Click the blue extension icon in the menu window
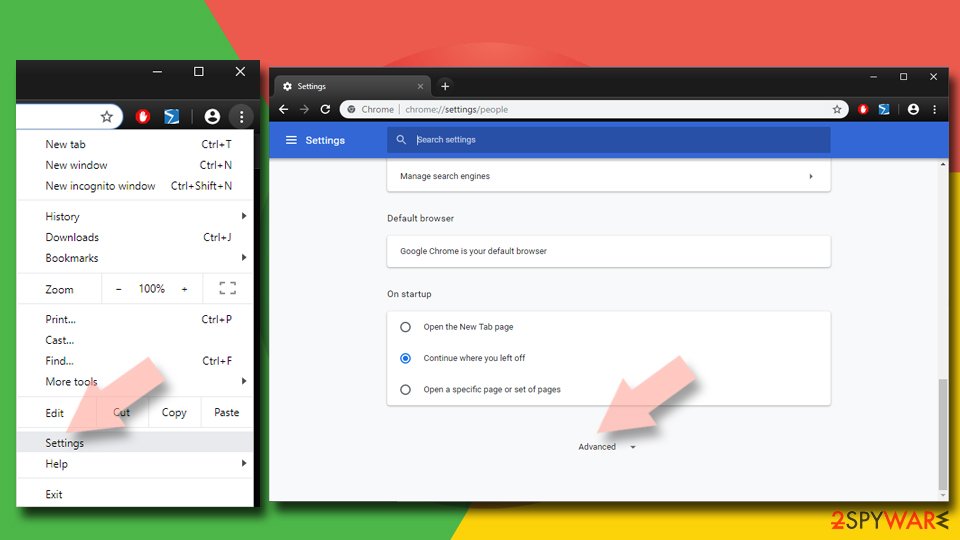Viewport: 960px width, 540px height. [171, 116]
